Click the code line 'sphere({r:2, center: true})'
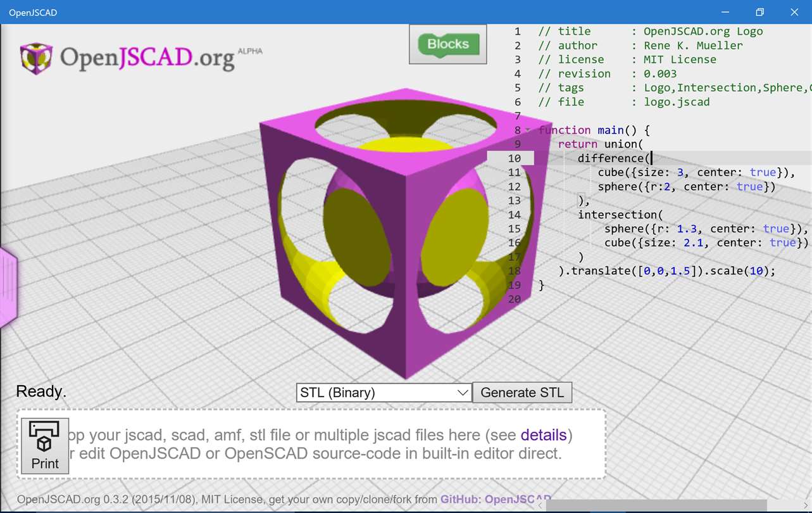 point(686,186)
